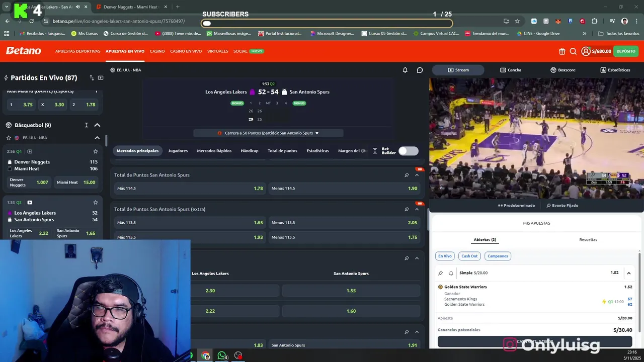Bet on Más 114.5 at 1.78

[x=190, y=189]
